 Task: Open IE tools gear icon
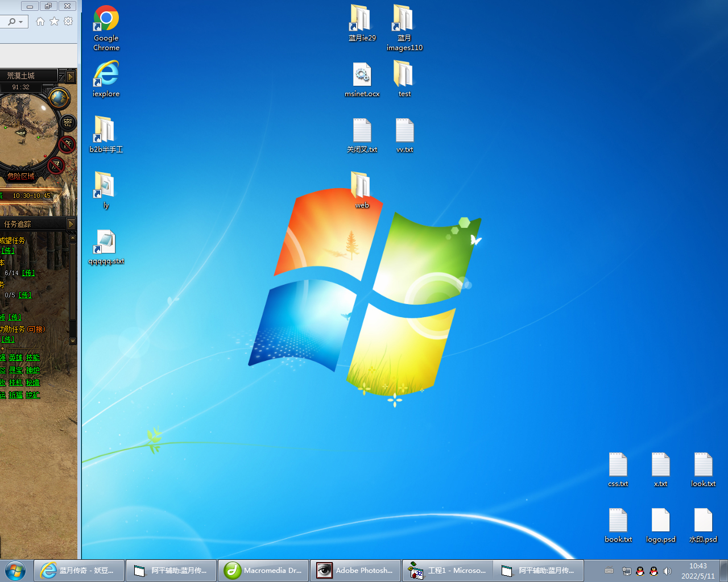68,22
